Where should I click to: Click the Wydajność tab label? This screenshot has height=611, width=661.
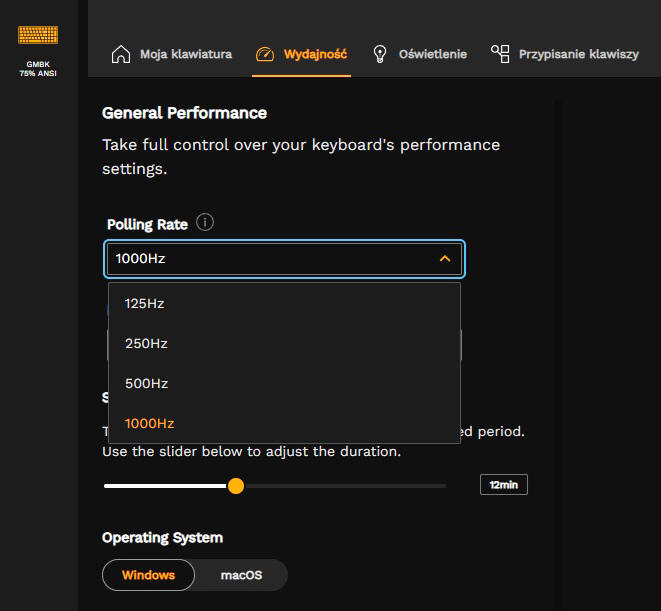(x=315, y=54)
